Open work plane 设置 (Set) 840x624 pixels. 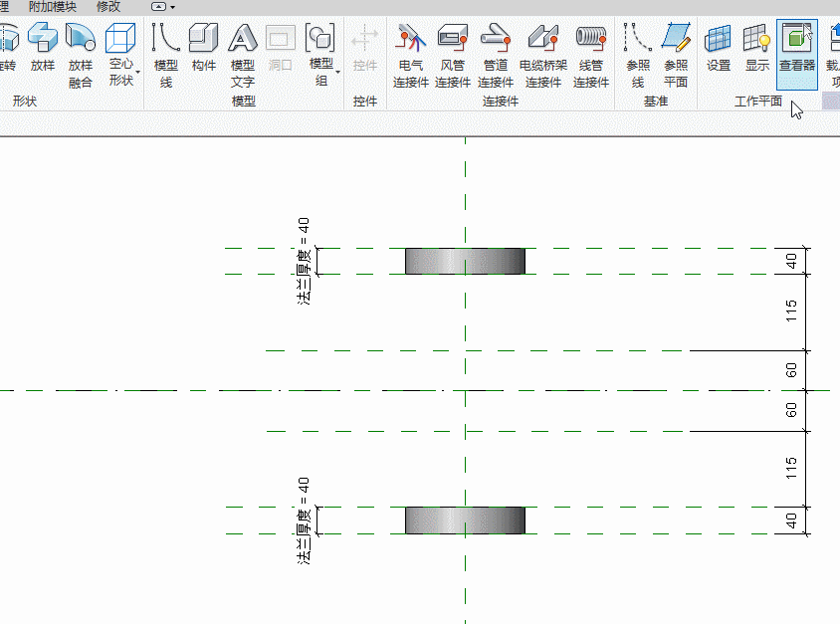(x=719, y=50)
